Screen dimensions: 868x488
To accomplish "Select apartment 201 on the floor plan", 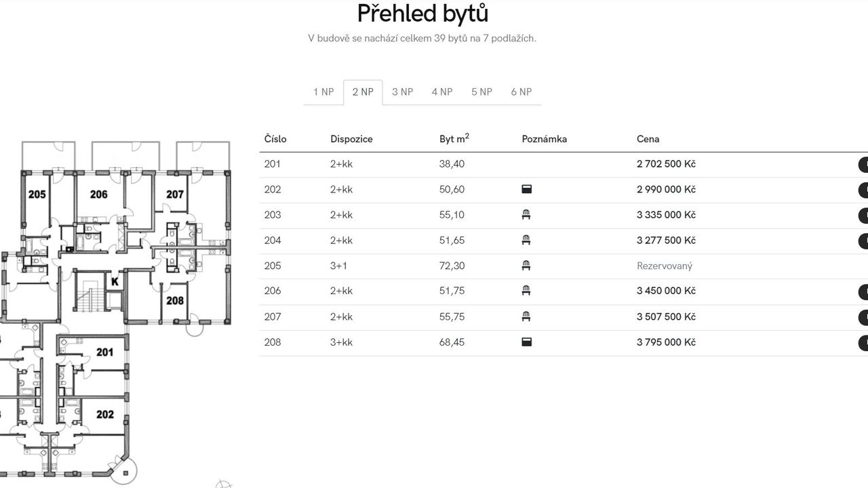I will [104, 352].
